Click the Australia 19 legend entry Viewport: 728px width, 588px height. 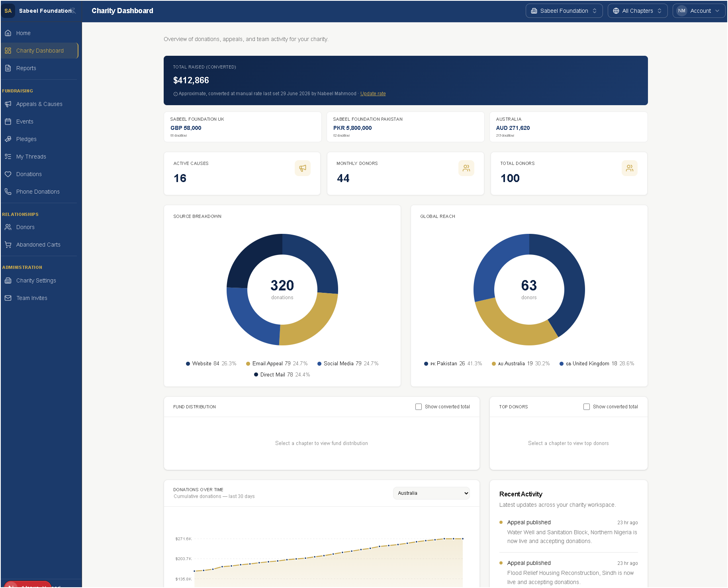(521, 364)
